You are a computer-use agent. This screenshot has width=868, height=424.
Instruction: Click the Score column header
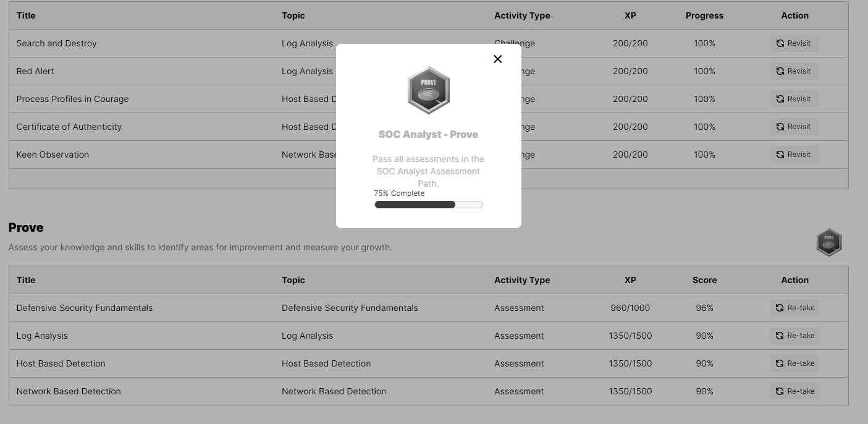[704, 280]
